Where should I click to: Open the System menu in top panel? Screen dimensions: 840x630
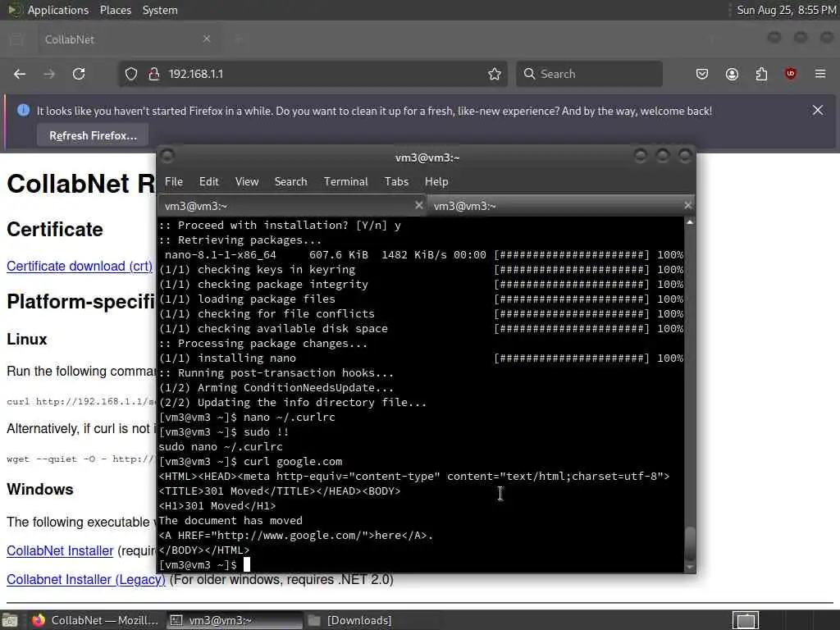click(x=160, y=10)
